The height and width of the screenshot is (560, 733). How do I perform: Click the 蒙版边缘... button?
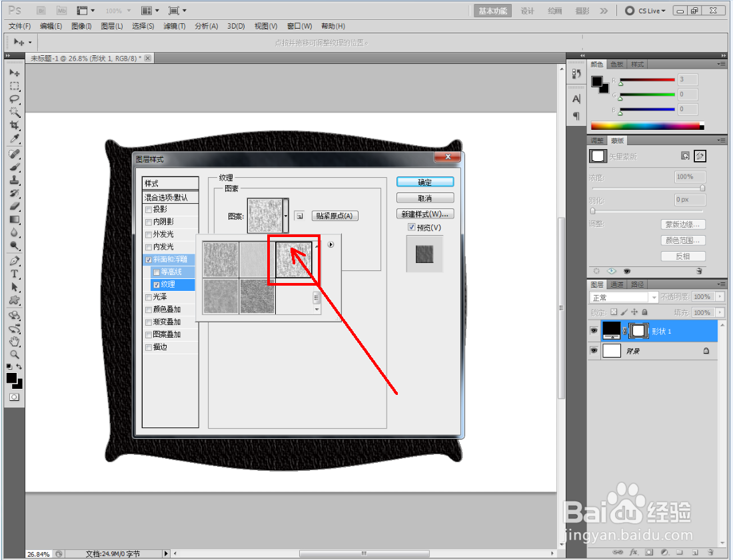coord(683,224)
